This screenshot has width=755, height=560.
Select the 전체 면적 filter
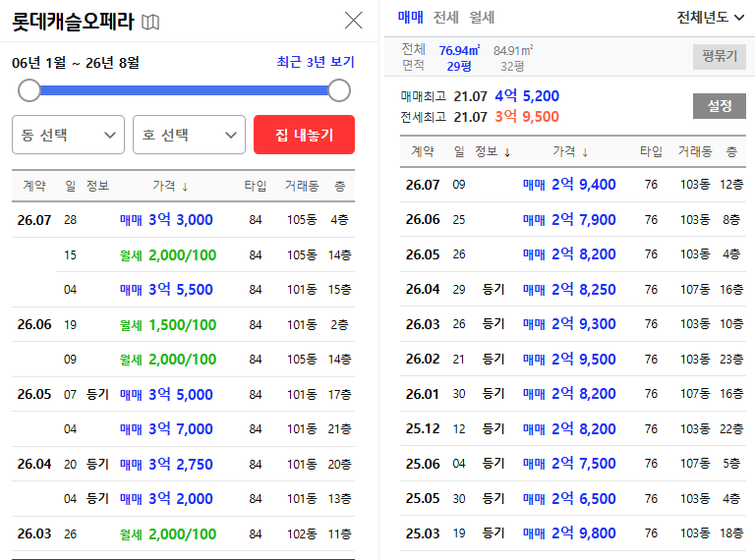point(413,57)
